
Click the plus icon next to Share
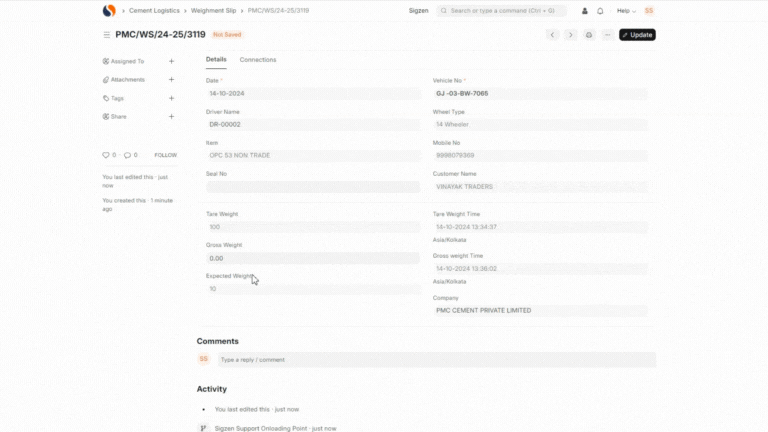[171, 117]
